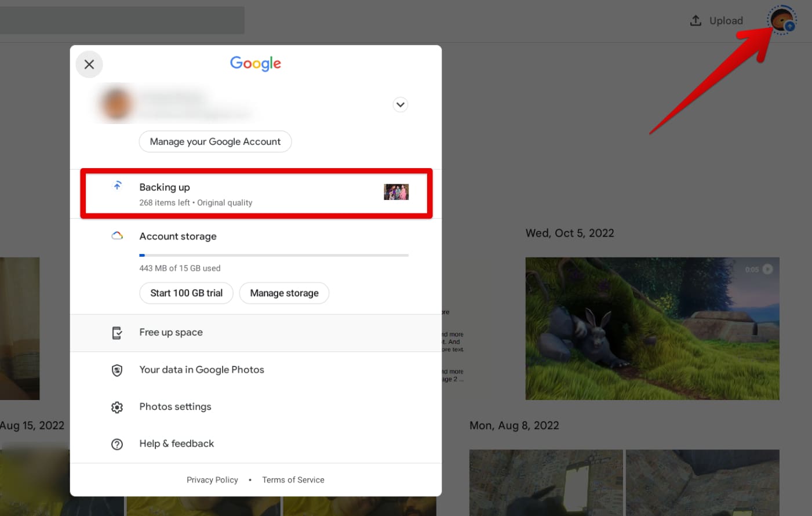Open the Oct 5 rabbit video thumbnail

[652, 329]
